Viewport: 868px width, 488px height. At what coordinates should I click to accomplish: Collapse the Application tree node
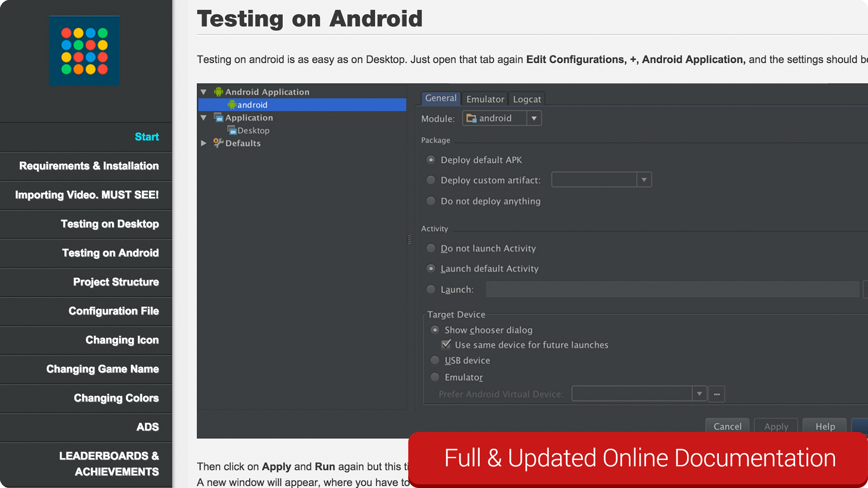pyautogui.click(x=203, y=118)
